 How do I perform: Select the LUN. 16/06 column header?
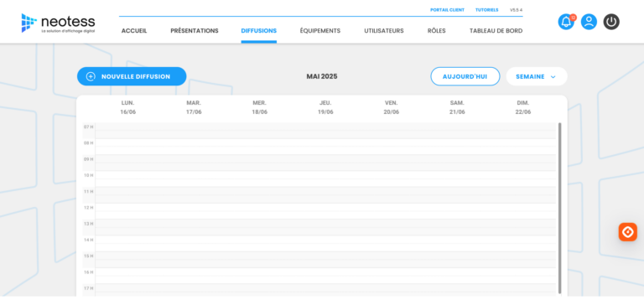pyautogui.click(x=127, y=107)
